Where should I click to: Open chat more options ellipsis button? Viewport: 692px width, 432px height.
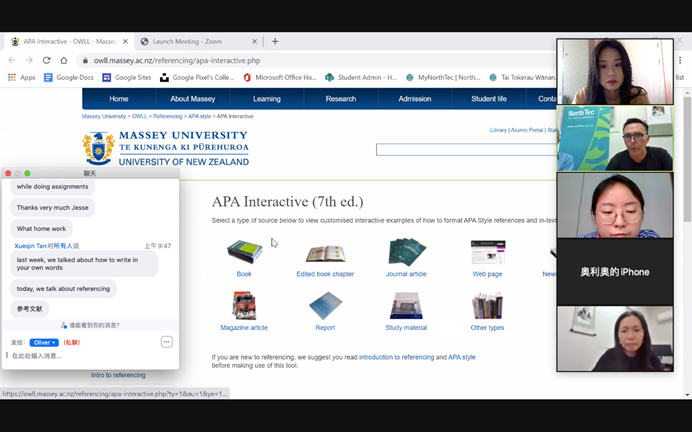166,342
